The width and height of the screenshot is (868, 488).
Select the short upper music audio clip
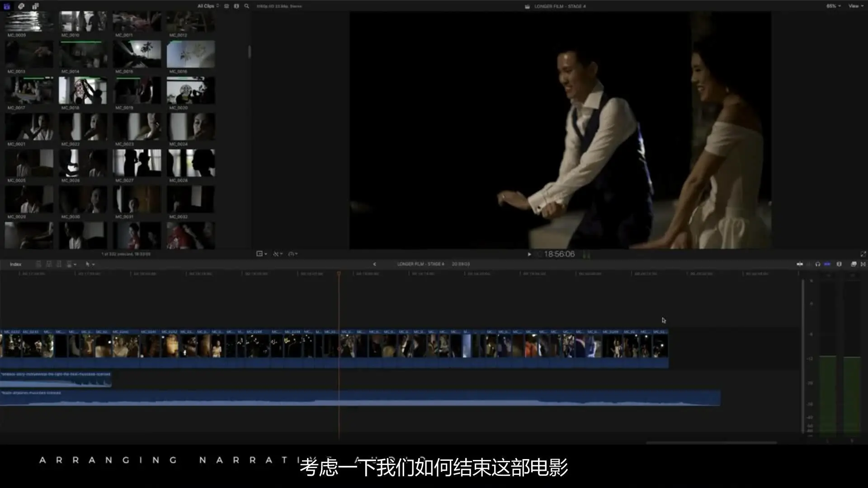pos(56,380)
